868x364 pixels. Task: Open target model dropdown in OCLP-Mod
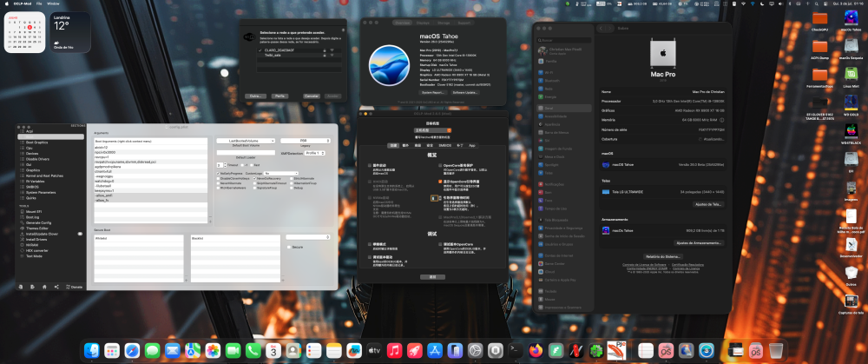(x=433, y=130)
